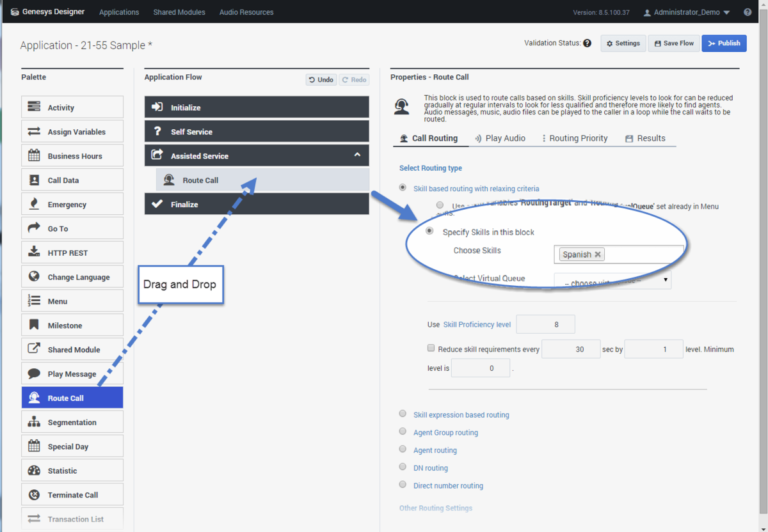This screenshot has width=768, height=532.
Task: Click the Segmentation hierarchy icon
Action: (x=35, y=422)
